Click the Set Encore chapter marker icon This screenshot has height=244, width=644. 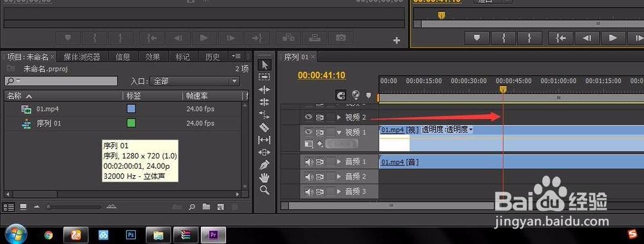[356, 95]
